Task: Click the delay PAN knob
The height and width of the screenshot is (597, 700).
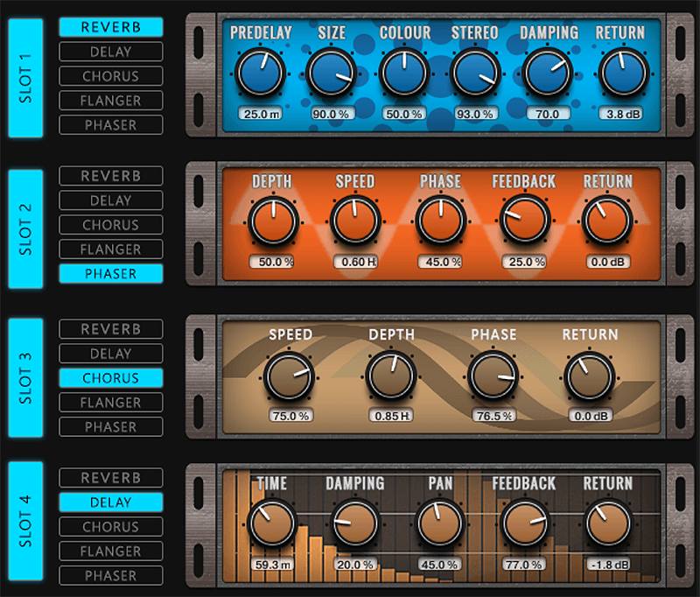Action: tap(441, 523)
